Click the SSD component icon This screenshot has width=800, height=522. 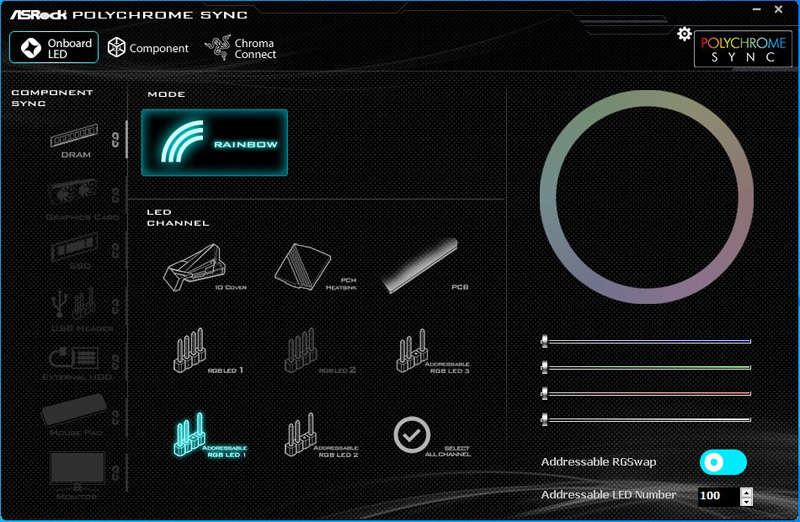(x=74, y=247)
